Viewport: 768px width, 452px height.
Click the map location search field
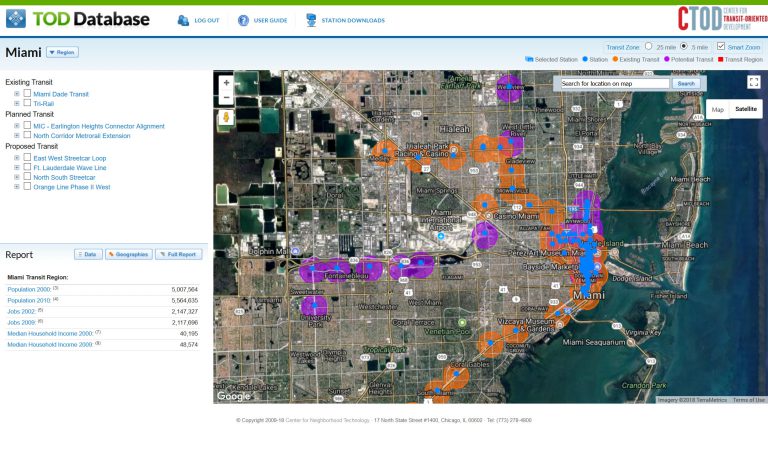(614, 84)
